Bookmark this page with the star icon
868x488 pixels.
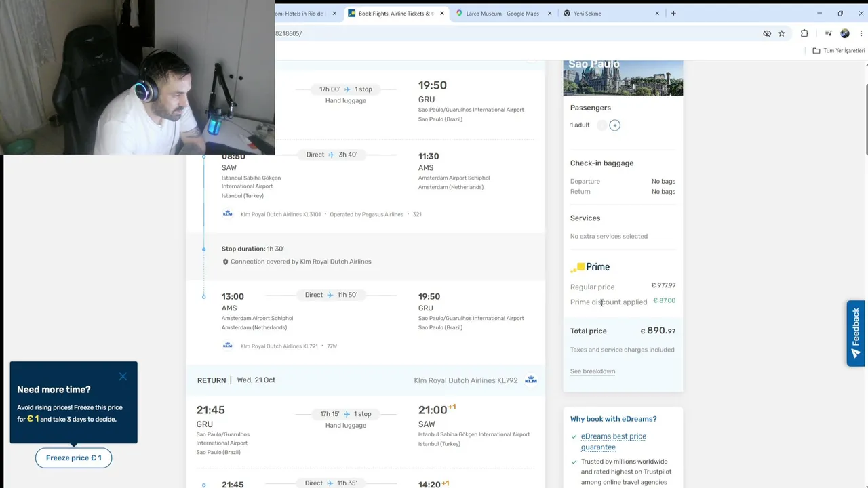[x=781, y=33]
